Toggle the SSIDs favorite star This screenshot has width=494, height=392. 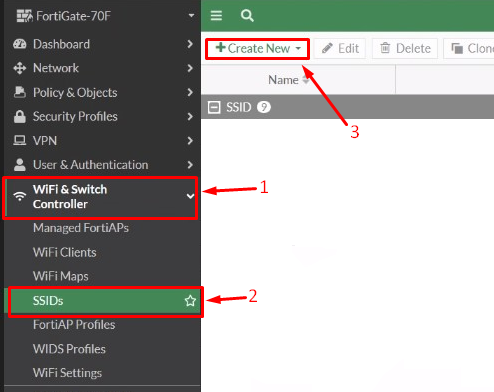point(190,301)
